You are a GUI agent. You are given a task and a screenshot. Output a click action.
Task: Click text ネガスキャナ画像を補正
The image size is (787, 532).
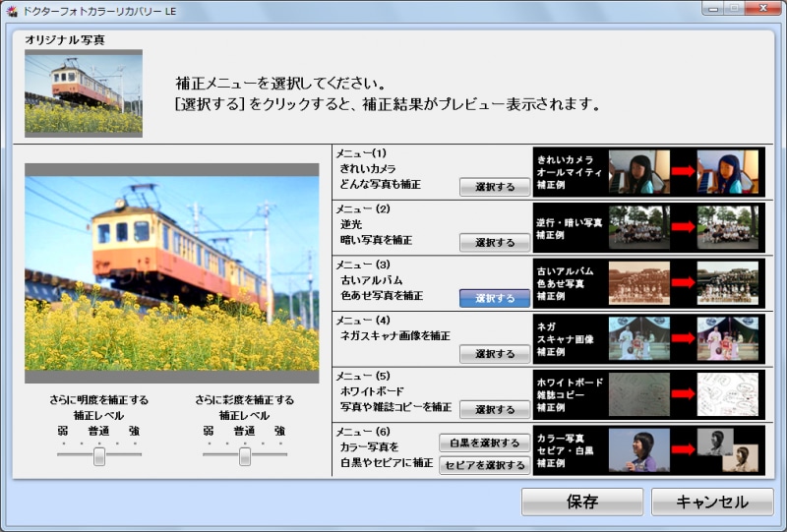click(x=395, y=335)
